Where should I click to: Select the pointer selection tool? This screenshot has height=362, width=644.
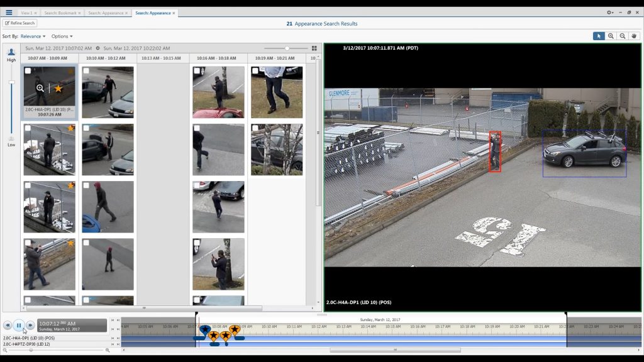(x=599, y=36)
